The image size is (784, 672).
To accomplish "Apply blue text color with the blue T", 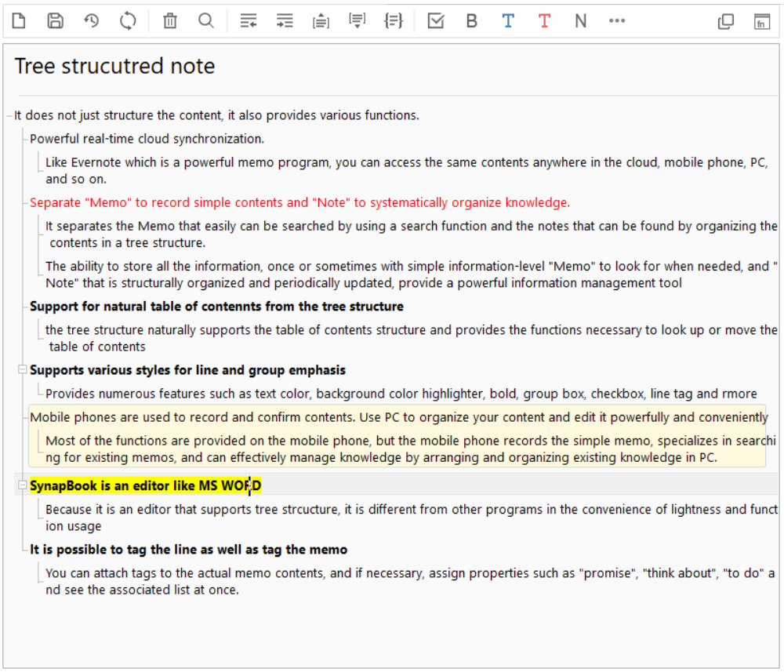I will [x=508, y=21].
